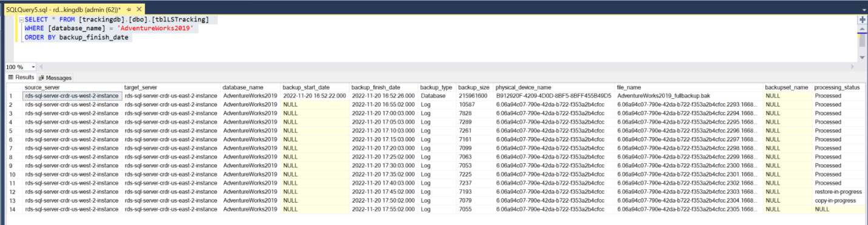Click the B912920F-4209-4D0D physical device cell
868x225 pixels.
pyautogui.click(x=554, y=96)
